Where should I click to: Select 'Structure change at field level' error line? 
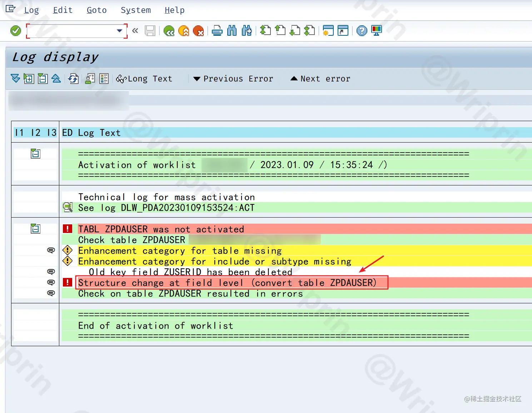pos(227,283)
